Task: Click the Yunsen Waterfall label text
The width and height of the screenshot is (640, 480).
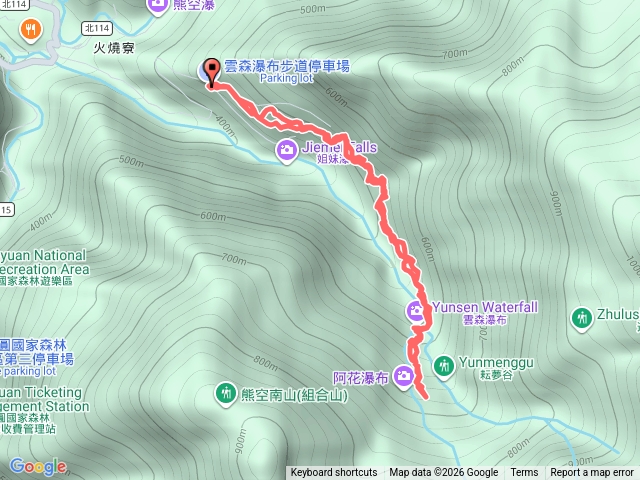Action: coord(485,307)
